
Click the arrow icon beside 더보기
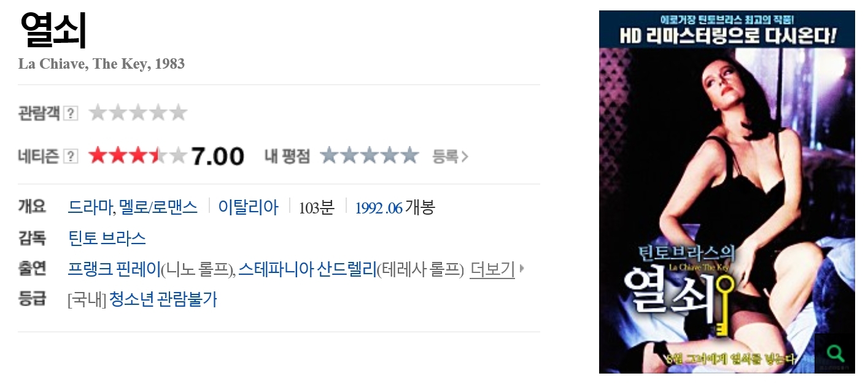point(522,269)
